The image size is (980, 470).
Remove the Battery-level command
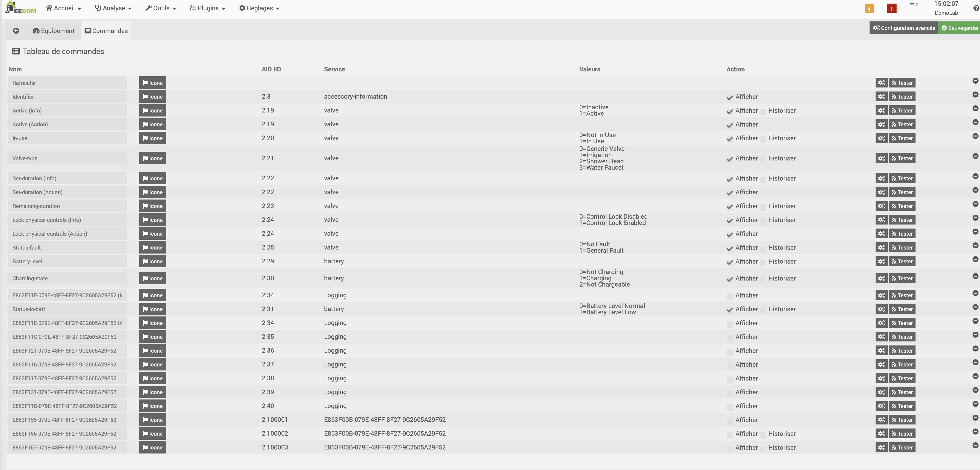(975, 259)
